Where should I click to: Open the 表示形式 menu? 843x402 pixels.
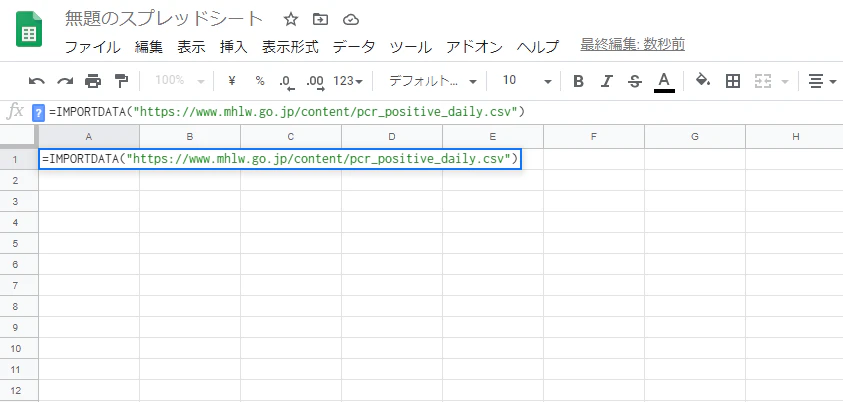point(290,47)
